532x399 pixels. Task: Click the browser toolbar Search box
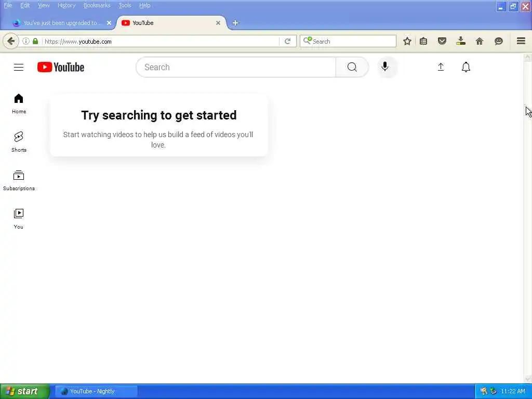[x=348, y=41]
